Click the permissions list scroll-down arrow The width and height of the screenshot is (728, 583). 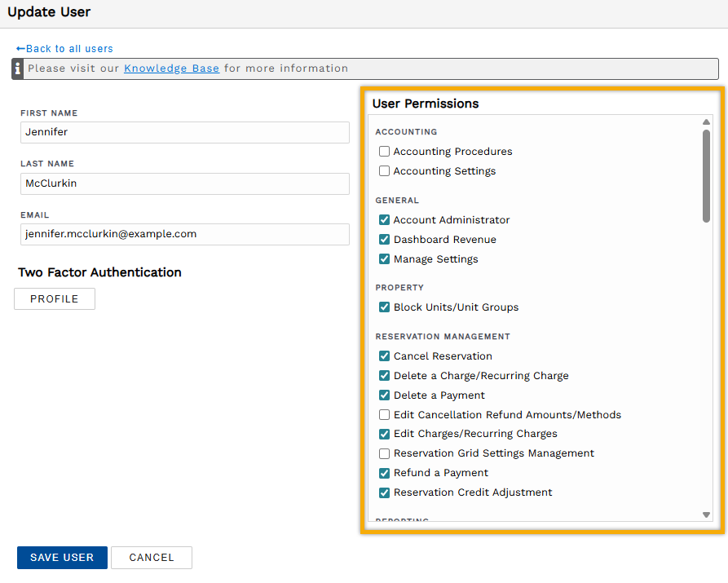click(706, 515)
